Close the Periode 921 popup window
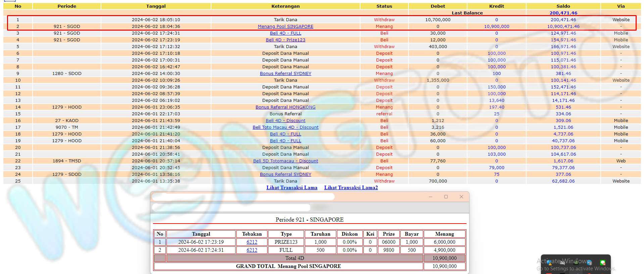 pos(461,197)
